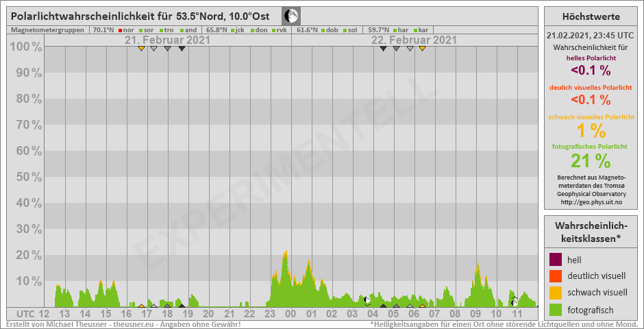Viewport: 644px width, 329px height.
Task: Click the 21 % fotografisches Polarlicht value
Action: [x=591, y=160]
